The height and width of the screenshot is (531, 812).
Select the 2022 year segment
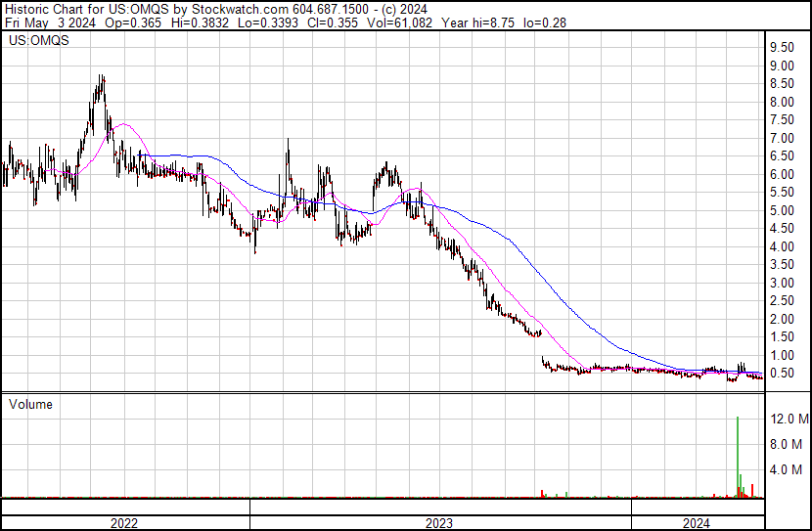pos(124,523)
